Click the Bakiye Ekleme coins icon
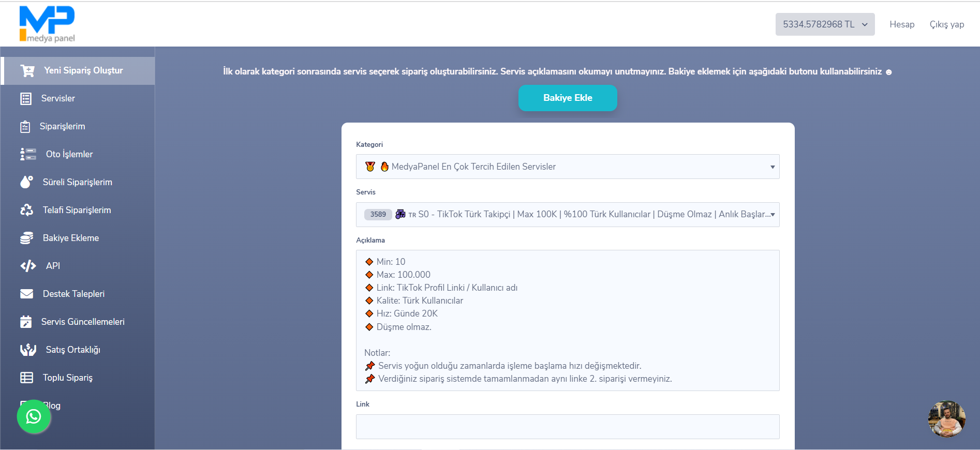 click(26, 238)
